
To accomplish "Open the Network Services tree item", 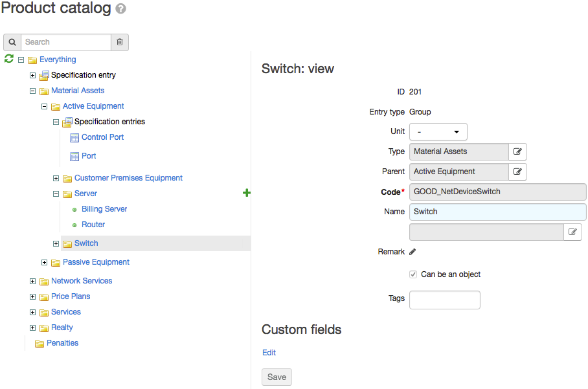I will coord(82,281).
